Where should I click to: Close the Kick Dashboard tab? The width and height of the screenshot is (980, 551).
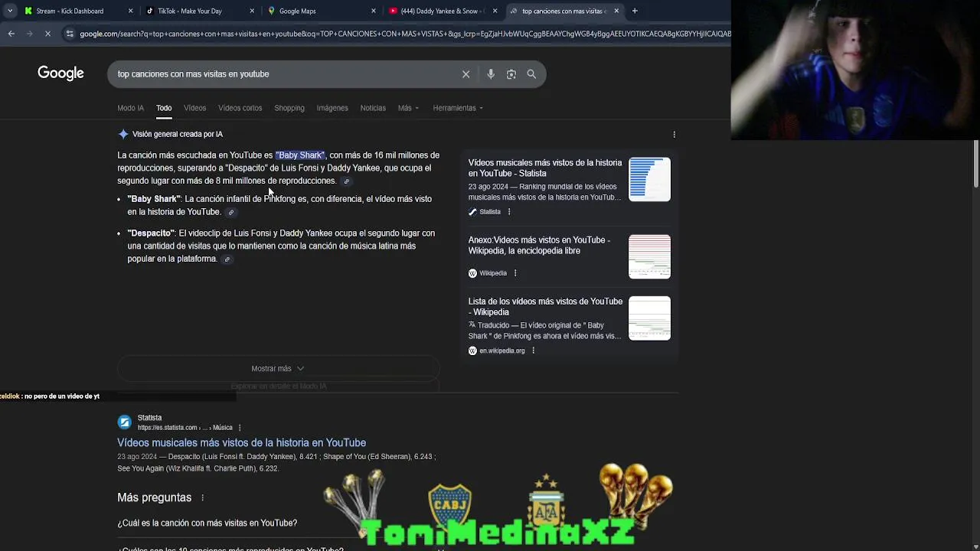(x=130, y=11)
